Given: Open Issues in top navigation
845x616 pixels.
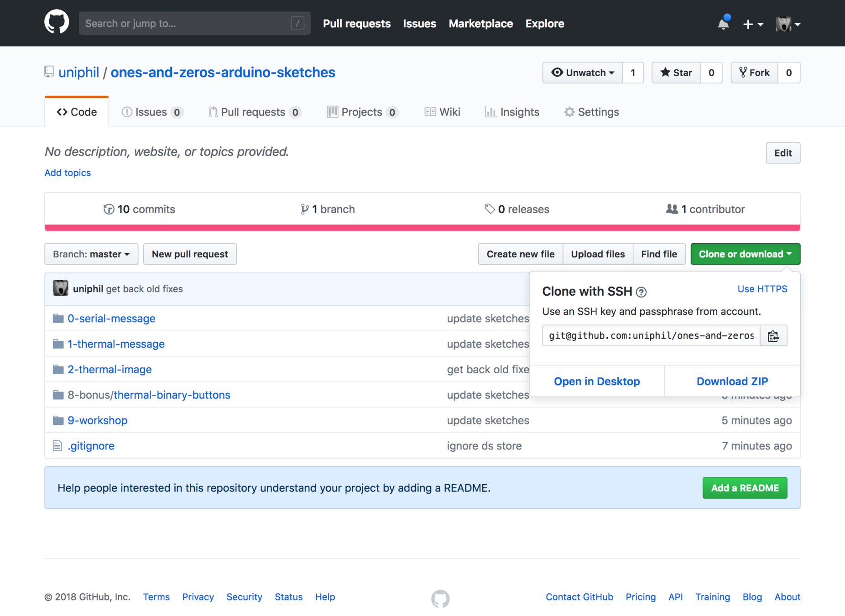Looking at the screenshot, I should point(419,24).
